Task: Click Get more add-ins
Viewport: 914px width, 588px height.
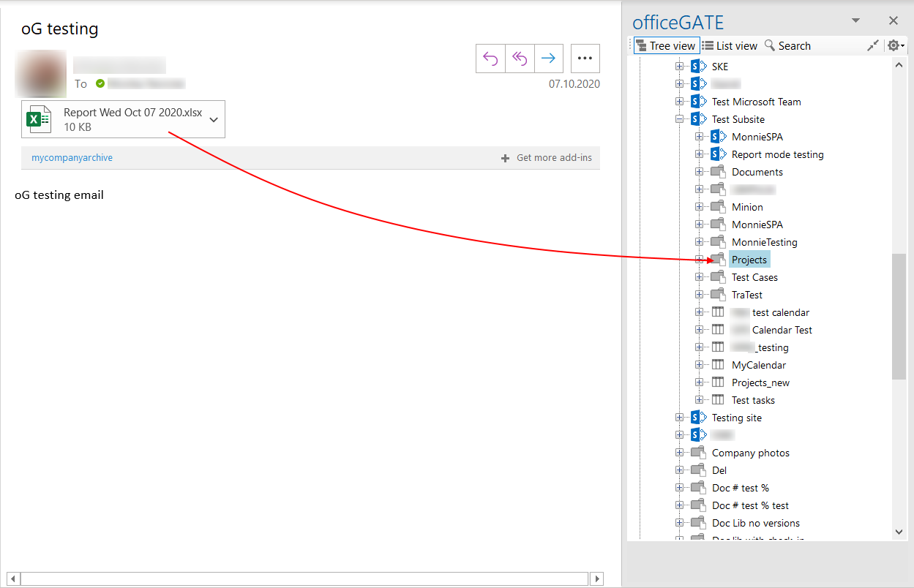Action: point(550,158)
